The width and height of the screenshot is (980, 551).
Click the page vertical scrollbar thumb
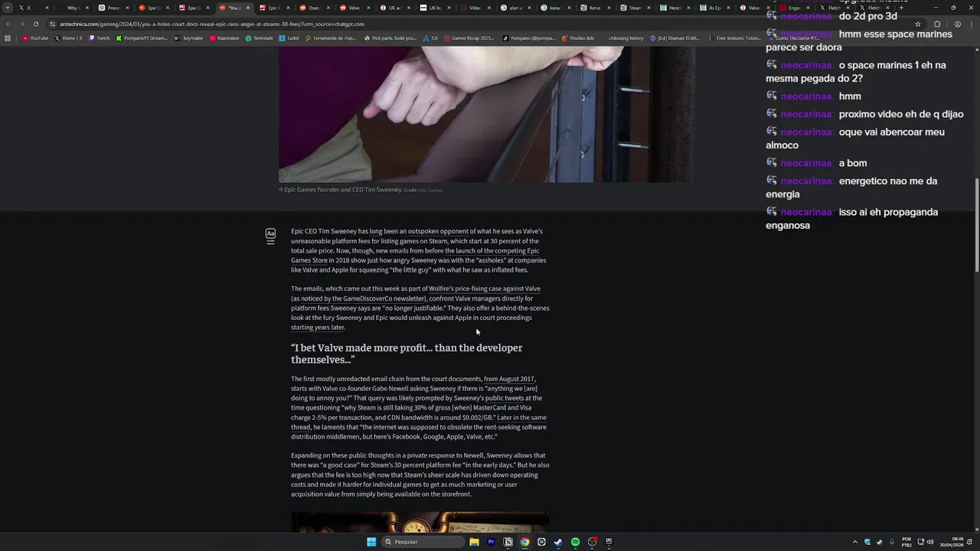(976, 224)
